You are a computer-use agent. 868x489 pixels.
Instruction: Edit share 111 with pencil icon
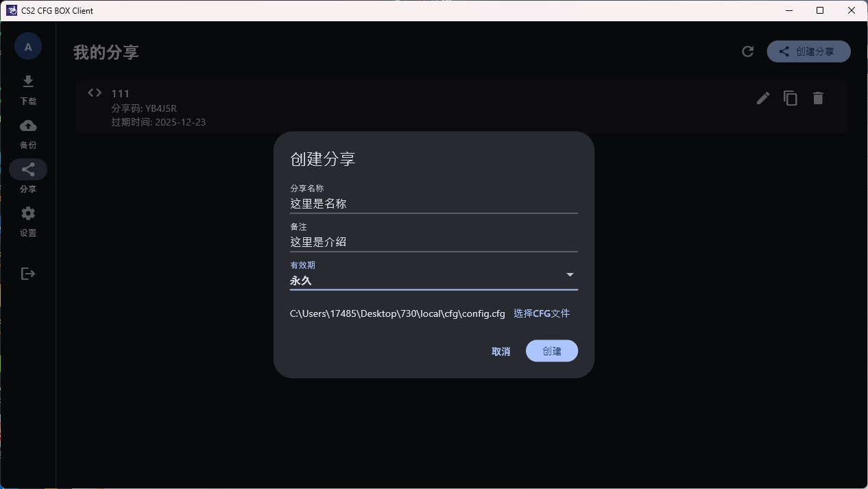763,98
